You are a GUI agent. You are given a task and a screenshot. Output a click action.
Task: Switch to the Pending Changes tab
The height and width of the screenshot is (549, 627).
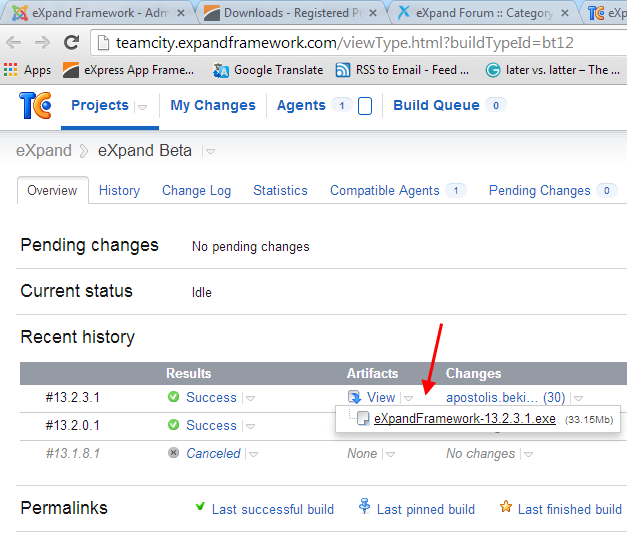(553, 190)
